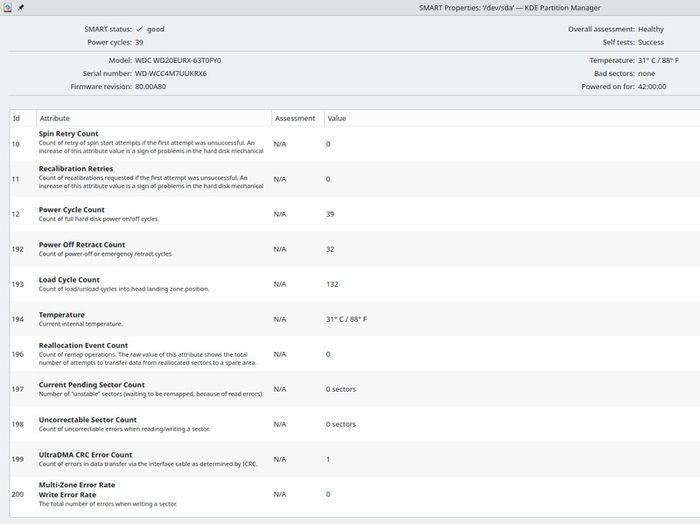The image size is (700, 524).
Task: Click value 132 in Load Cycle row
Action: (332, 284)
